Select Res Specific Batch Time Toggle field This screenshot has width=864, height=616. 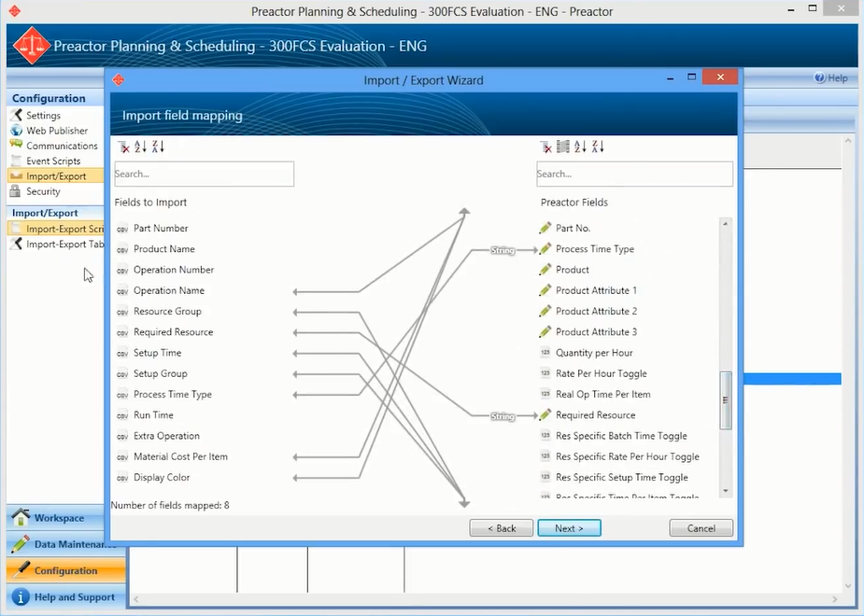click(621, 436)
